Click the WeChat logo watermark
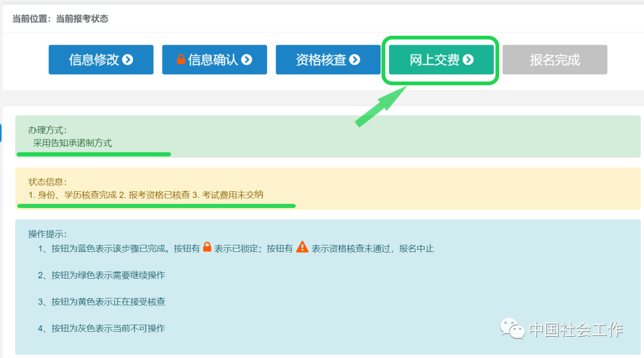 click(512, 329)
